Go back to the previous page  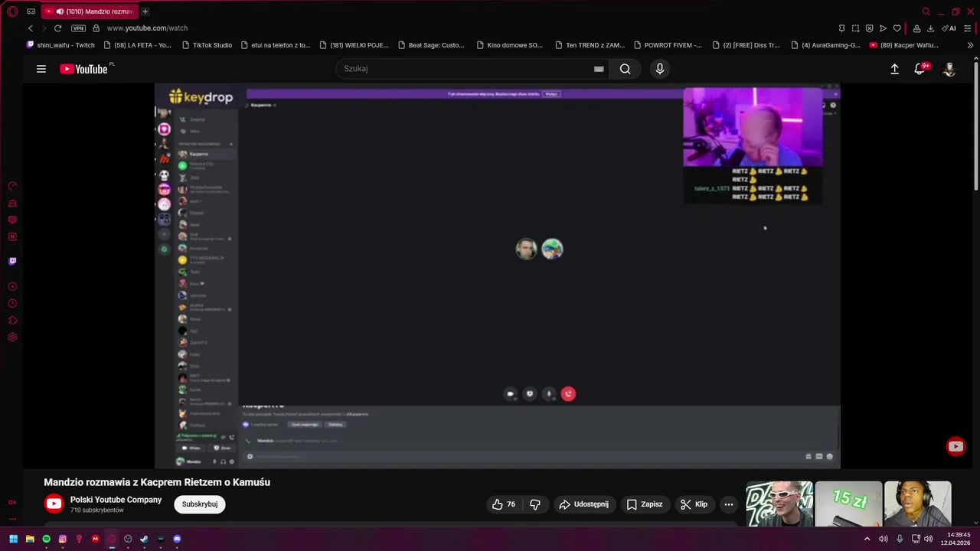[x=31, y=28]
